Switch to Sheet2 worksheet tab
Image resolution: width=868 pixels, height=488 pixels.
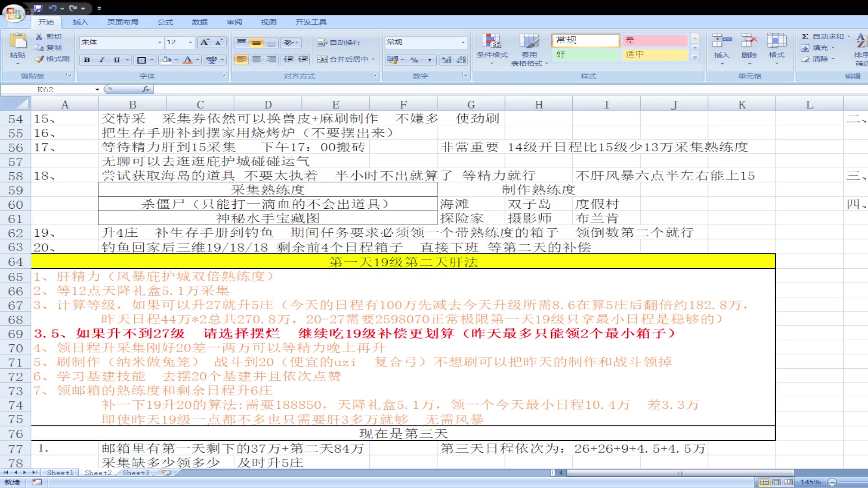point(98,473)
